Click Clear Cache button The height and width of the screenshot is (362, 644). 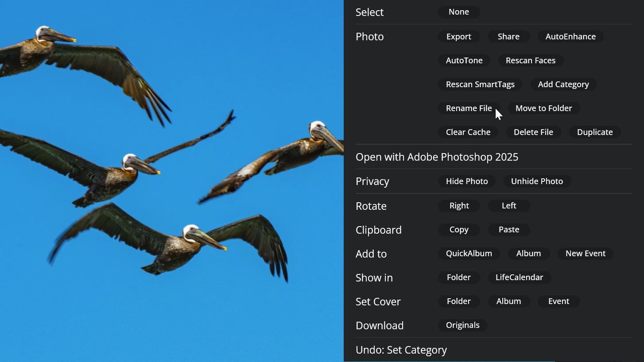pos(468,132)
